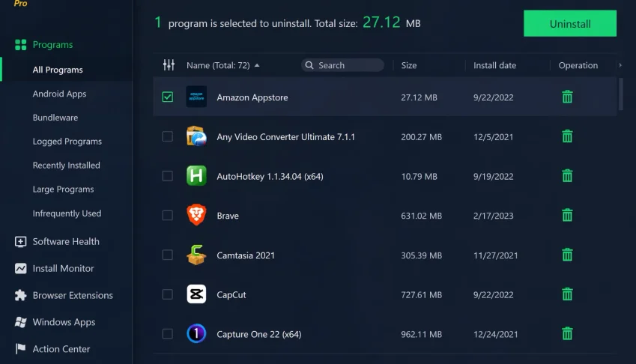Image resolution: width=636 pixels, height=364 pixels.
Task: Click the Software Health icon
Action: [20, 242]
